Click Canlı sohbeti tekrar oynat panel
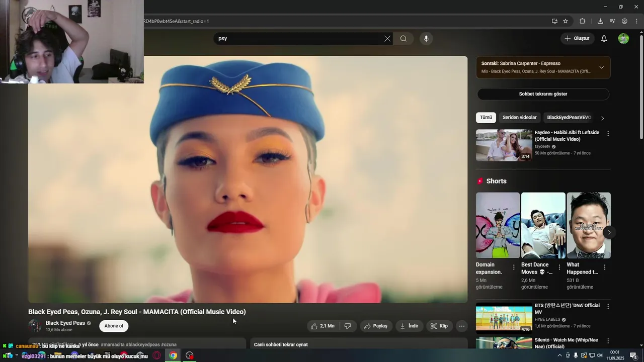Screen dimensions: 644x362 [359, 343]
